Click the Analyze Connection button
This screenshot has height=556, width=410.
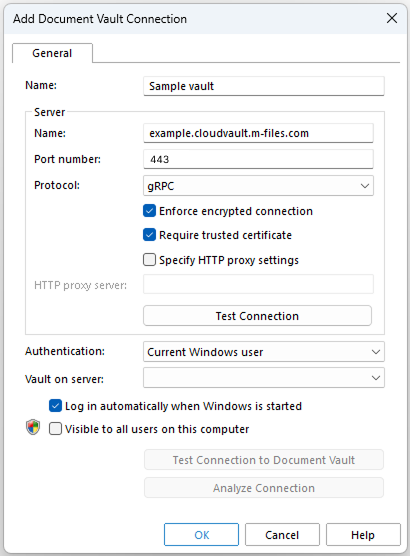pyautogui.click(x=264, y=488)
